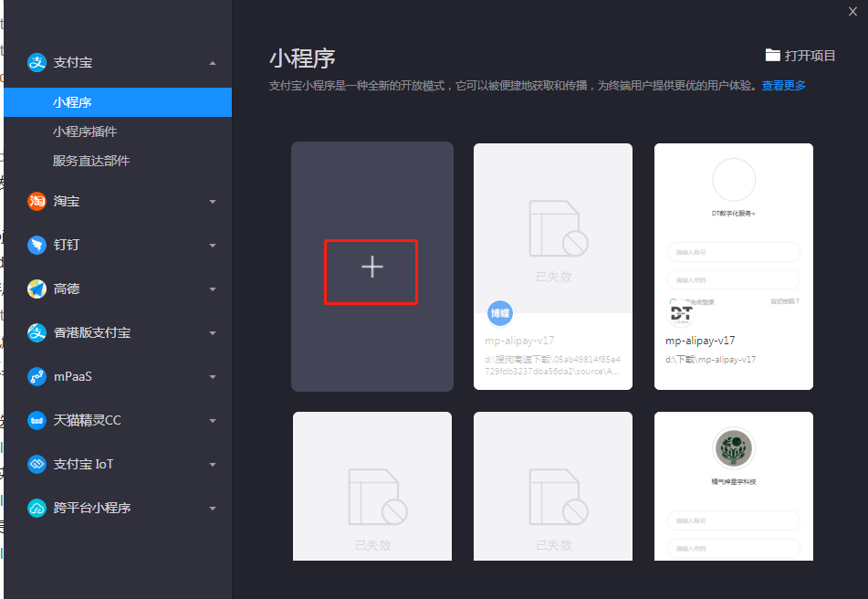The height and width of the screenshot is (599, 868).
Task: Click the cross-platform mini program cloud icon
Action: tap(37, 508)
